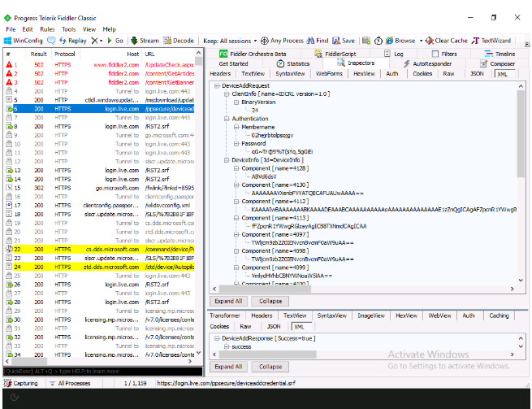Click the session 6 row icon
The image size is (532, 409).
[9, 109]
